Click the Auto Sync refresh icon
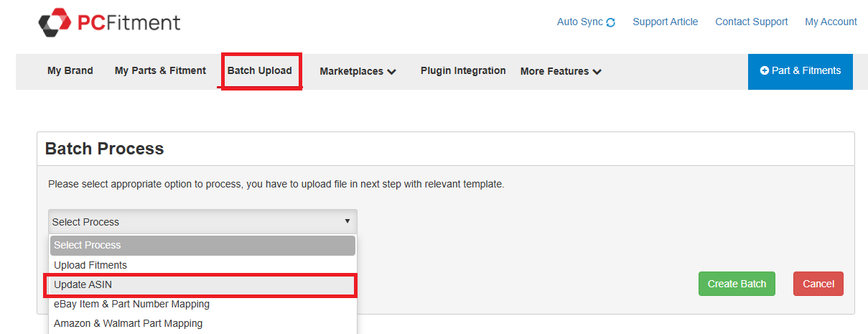The width and height of the screenshot is (868, 334). pyautogui.click(x=611, y=22)
